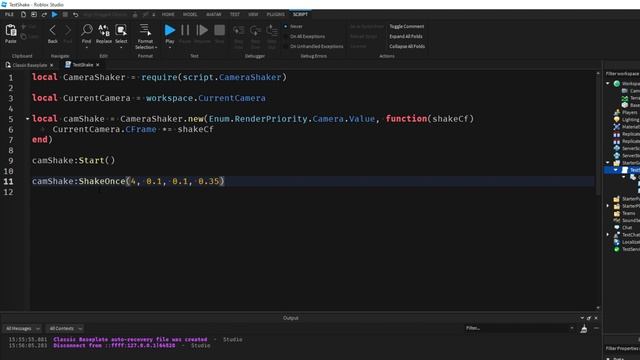
Task: Click the Pause playback icon
Action: pyautogui.click(x=185, y=30)
